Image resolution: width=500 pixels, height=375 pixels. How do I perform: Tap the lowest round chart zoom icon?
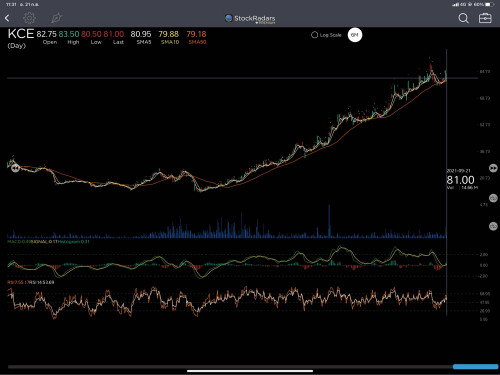pyautogui.click(x=493, y=226)
